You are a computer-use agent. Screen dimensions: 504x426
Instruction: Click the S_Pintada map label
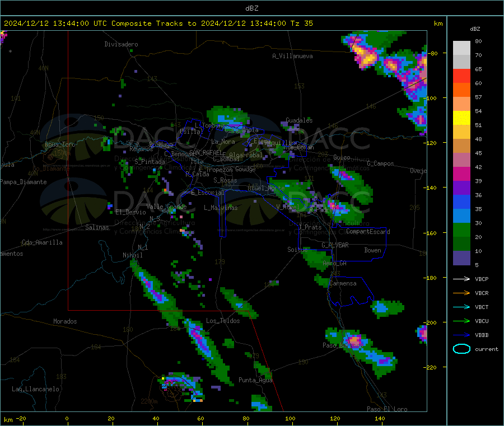pos(150,162)
